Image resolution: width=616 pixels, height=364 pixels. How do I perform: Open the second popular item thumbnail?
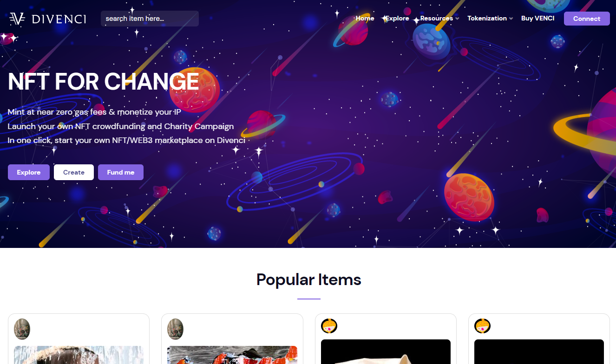(232, 355)
